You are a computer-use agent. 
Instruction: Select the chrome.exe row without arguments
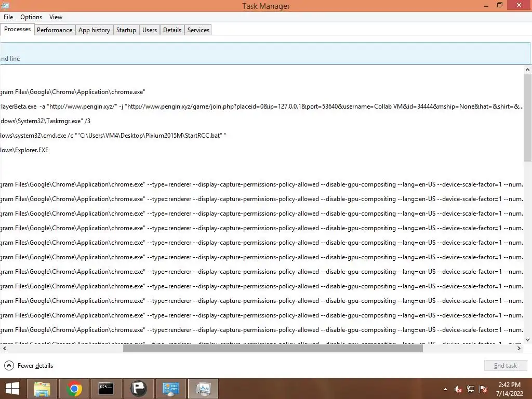pos(261,91)
